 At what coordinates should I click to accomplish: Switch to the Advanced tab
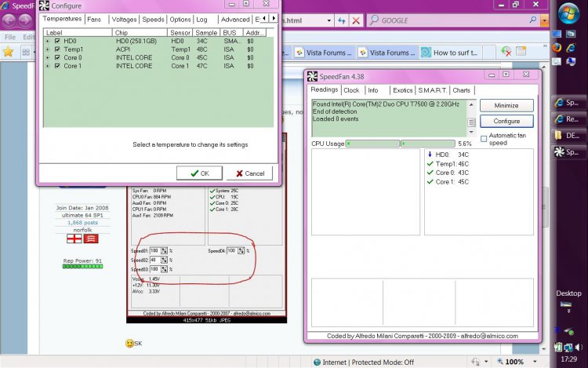[235, 20]
